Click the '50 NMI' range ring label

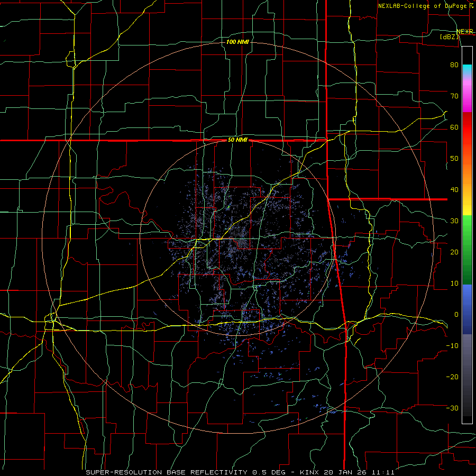(x=237, y=140)
